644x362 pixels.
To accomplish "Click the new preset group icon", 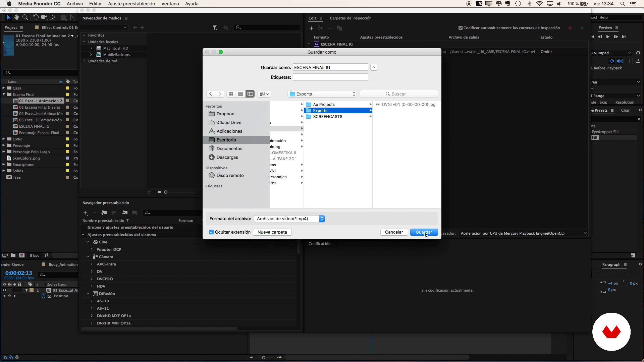I will [x=104, y=213].
